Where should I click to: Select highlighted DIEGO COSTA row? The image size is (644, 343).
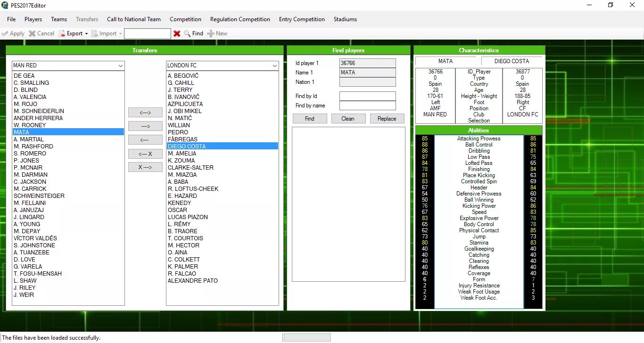223,147
